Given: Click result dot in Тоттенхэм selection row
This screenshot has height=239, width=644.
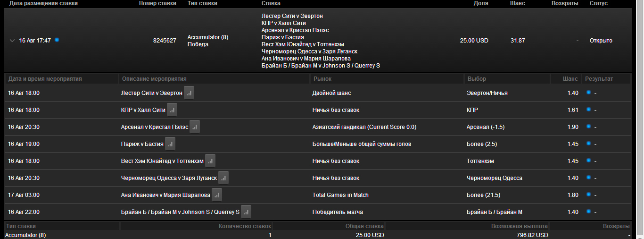Looking at the screenshot, I should coord(588,161).
